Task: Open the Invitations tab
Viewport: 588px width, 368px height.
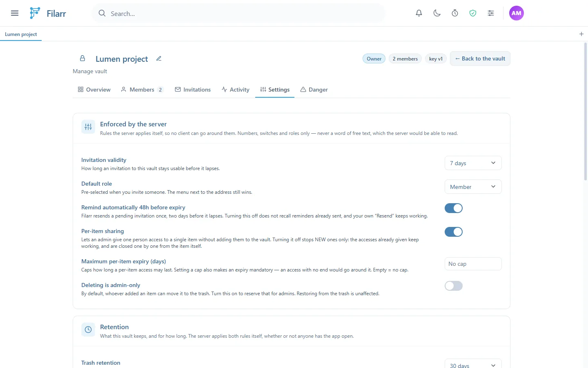Action: click(193, 90)
